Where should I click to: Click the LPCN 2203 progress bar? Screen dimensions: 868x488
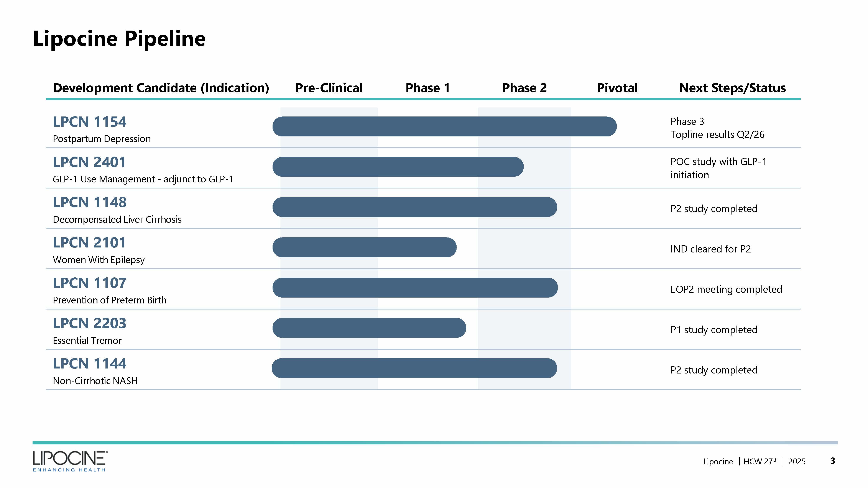369,328
